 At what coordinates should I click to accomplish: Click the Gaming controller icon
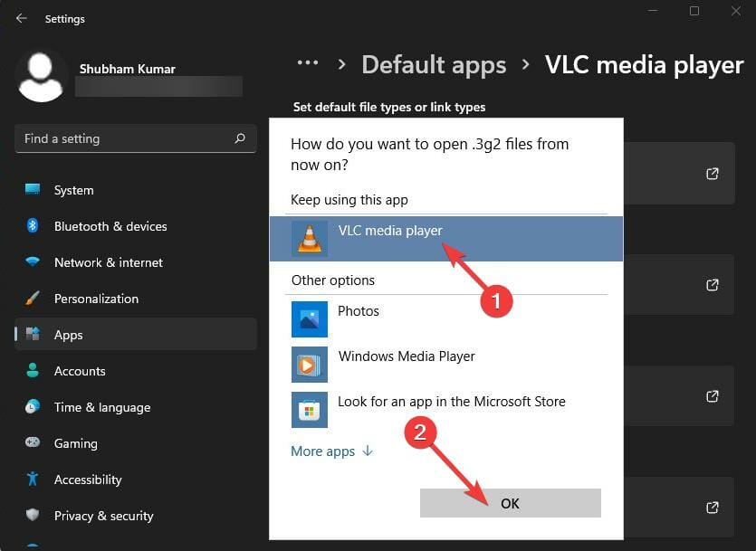(33, 442)
